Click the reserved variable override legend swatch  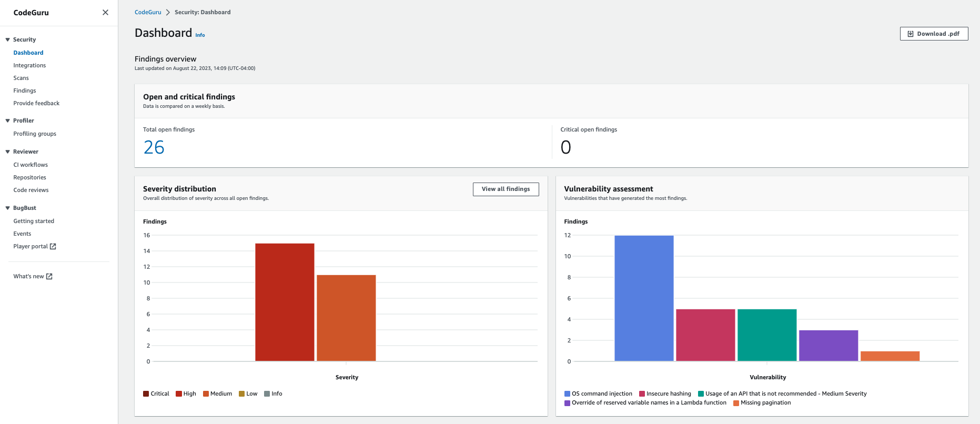point(567,403)
